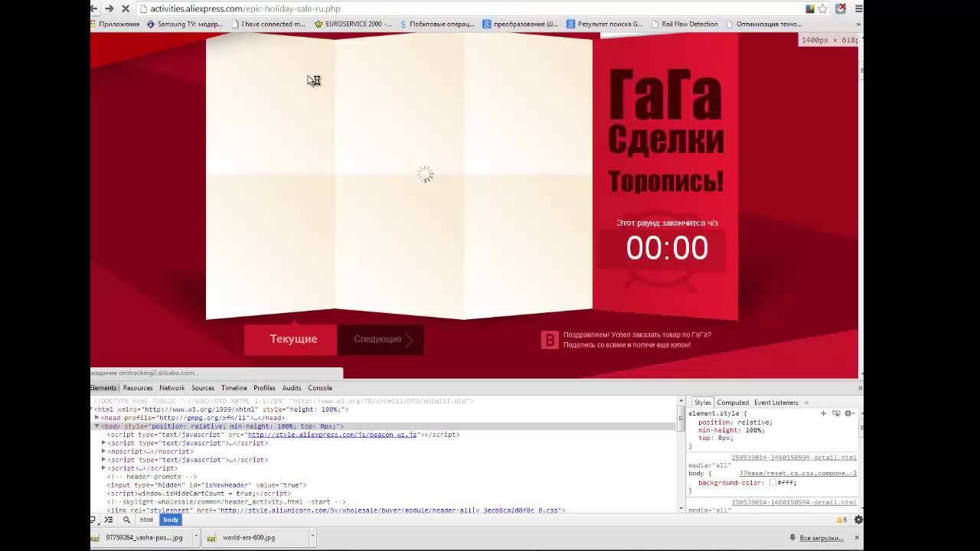Open the Результат поиска G... bookmark
Screen dimensions: 980x551
(604, 24)
